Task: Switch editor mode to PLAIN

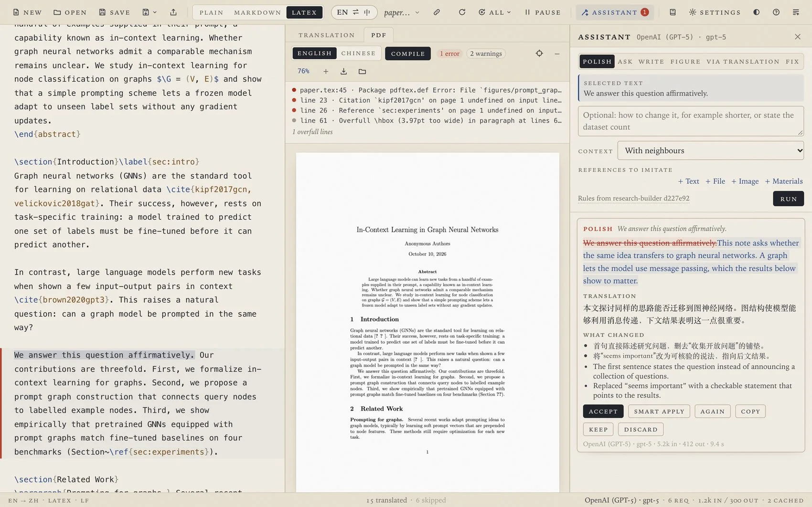Action: coord(211,12)
